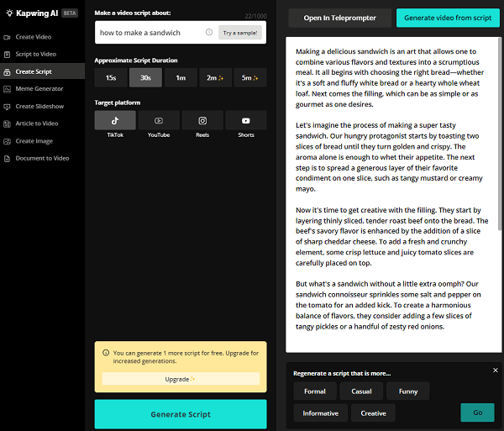Open Script to Video from the sidebar

(42, 54)
